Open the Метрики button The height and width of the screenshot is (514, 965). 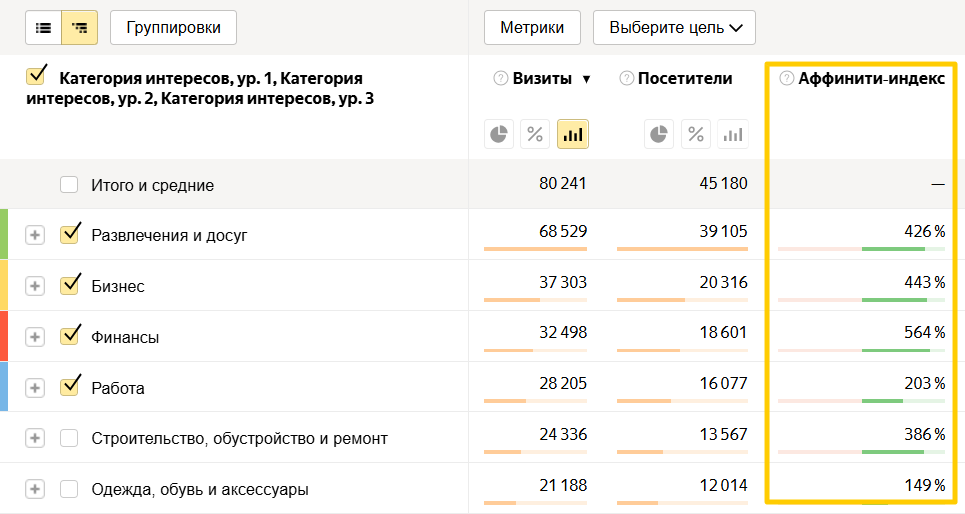pos(532,28)
